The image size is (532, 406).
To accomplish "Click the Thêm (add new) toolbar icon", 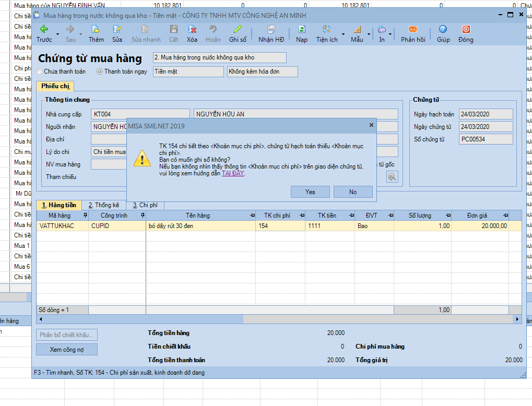I will pyautogui.click(x=96, y=29).
